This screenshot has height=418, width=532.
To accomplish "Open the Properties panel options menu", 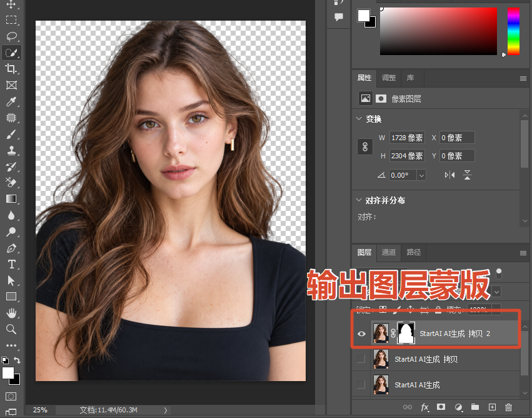I will tap(523, 79).
